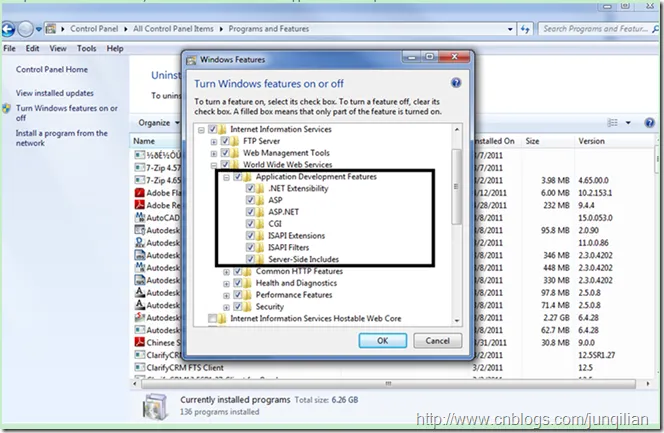Expand the Performance Features node
The height and width of the screenshot is (433, 664).
(x=226, y=295)
